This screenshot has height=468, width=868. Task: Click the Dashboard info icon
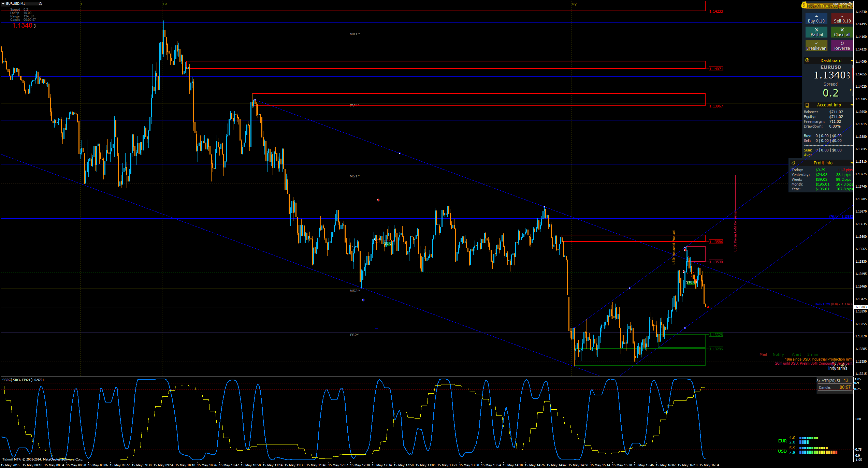pos(807,60)
